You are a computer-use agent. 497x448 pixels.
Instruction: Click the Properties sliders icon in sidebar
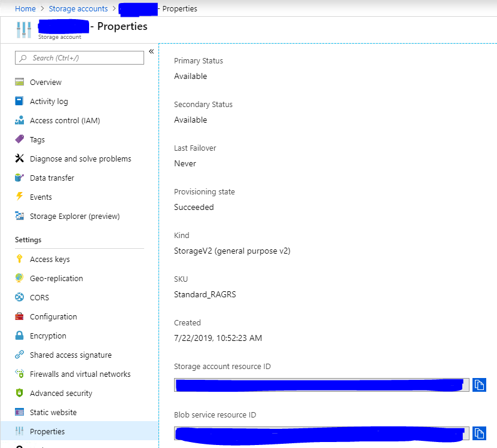point(19,431)
